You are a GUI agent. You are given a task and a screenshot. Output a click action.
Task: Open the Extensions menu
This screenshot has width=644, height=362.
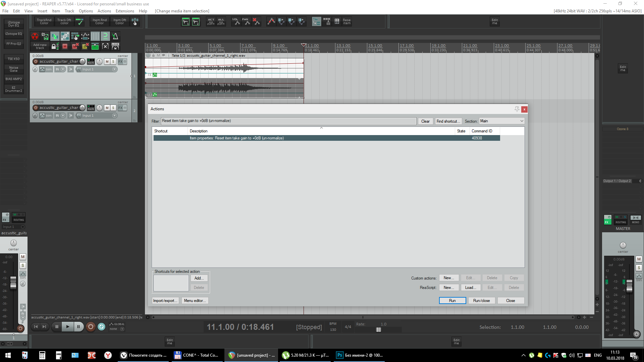click(x=125, y=11)
